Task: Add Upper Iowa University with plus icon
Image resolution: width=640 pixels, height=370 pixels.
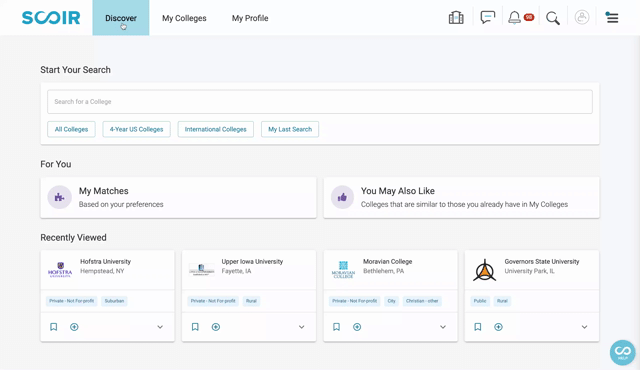Action: (x=216, y=327)
